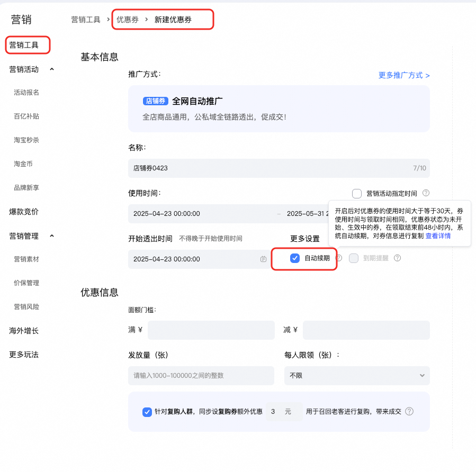Select 营销工具 in the sidebar

tap(24, 45)
